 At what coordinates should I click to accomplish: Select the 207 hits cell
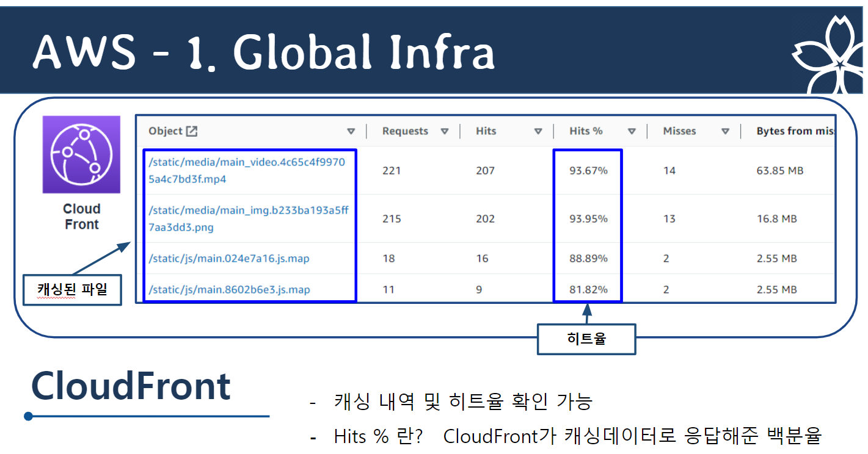click(486, 171)
